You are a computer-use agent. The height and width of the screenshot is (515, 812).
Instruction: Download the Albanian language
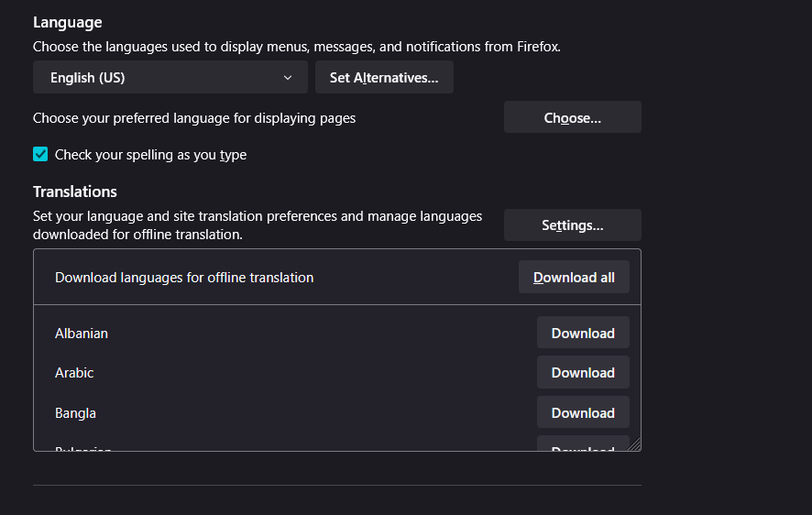click(x=583, y=334)
